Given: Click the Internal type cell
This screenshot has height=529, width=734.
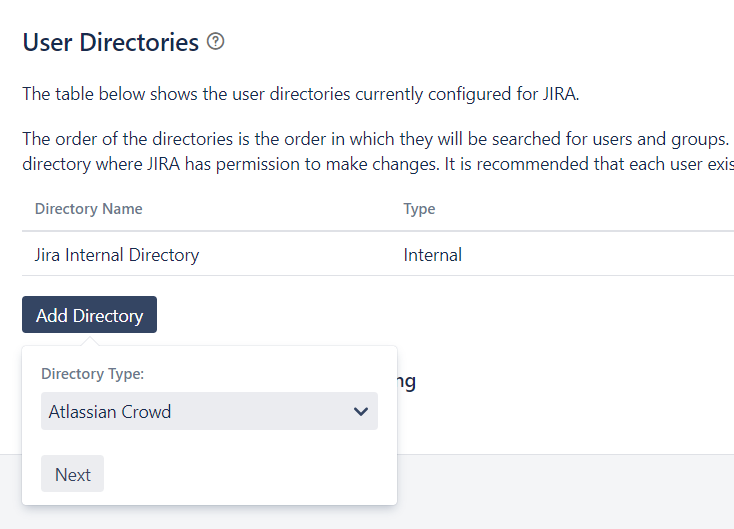Looking at the screenshot, I should pyautogui.click(x=432, y=255).
